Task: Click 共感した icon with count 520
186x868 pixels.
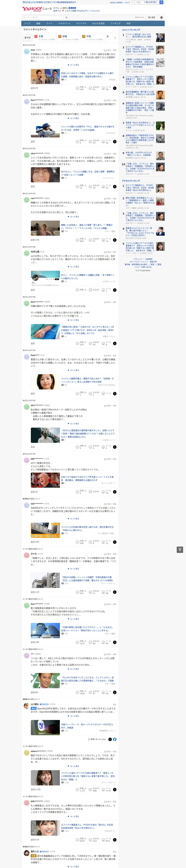Action: 78,592
